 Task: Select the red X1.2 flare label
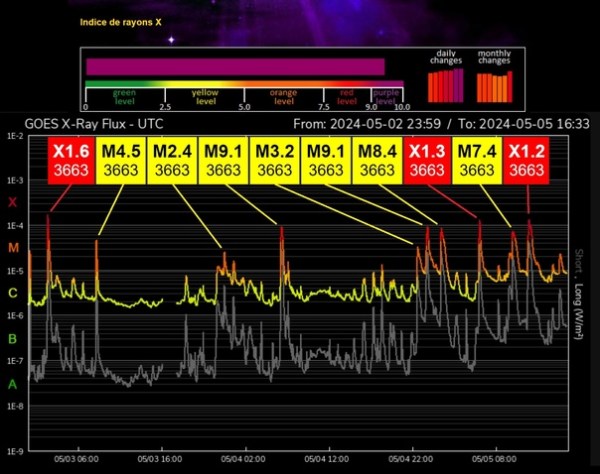tap(527, 160)
